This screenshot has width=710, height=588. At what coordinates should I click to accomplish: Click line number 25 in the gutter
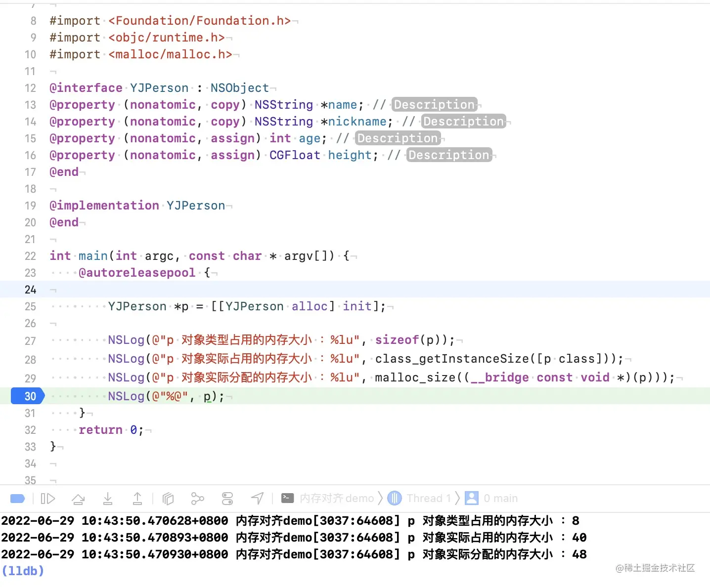click(x=30, y=306)
